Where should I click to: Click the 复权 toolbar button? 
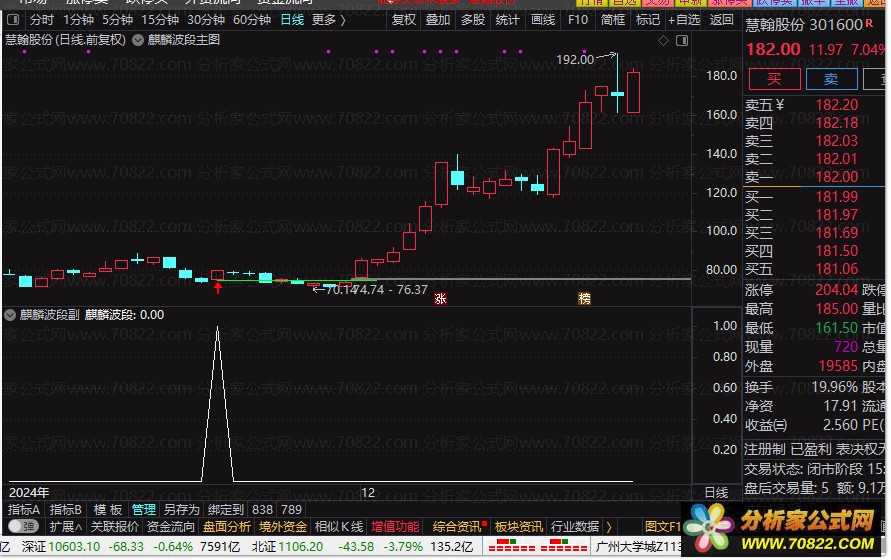pos(404,20)
